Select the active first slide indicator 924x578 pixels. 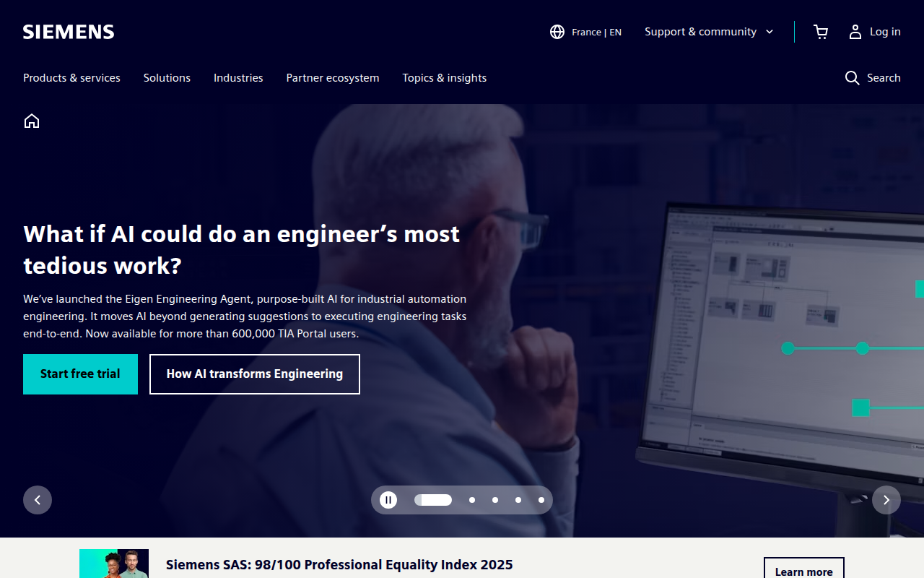point(433,500)
